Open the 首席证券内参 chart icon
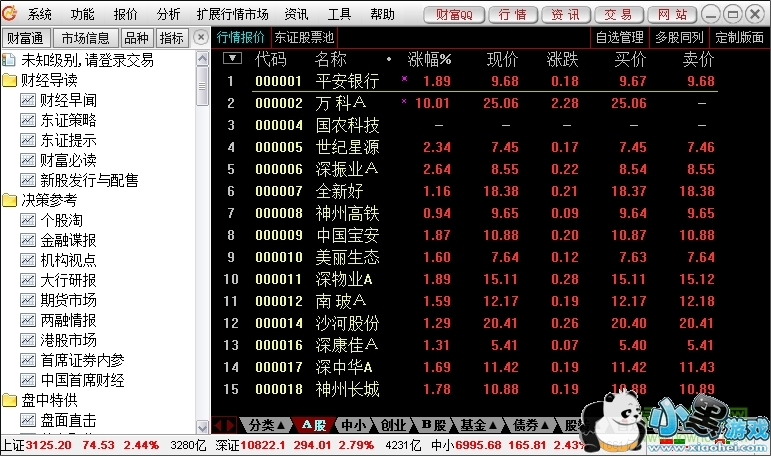Image resolution: width=771 pixels, height=456 pixels. (x=28, y=360)
